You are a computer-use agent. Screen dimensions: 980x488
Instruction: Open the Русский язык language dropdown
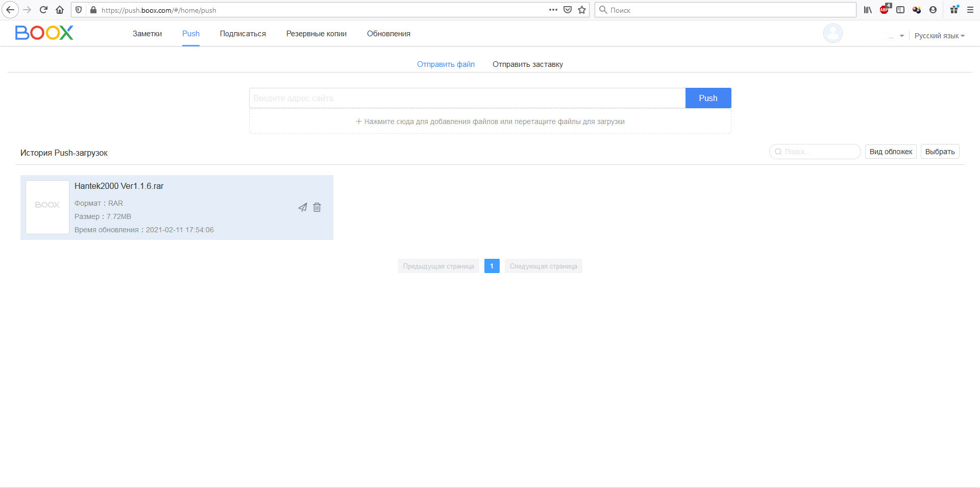(939, 36)
